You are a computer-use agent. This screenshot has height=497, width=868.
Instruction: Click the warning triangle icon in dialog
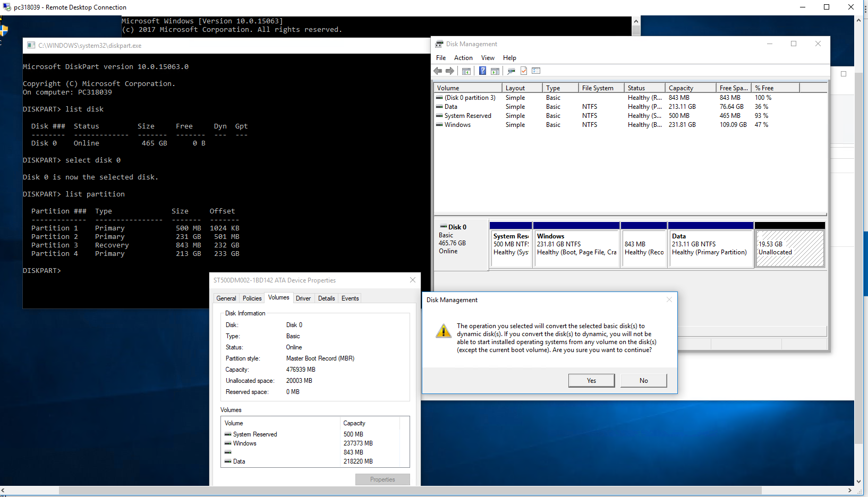[444, 331]
